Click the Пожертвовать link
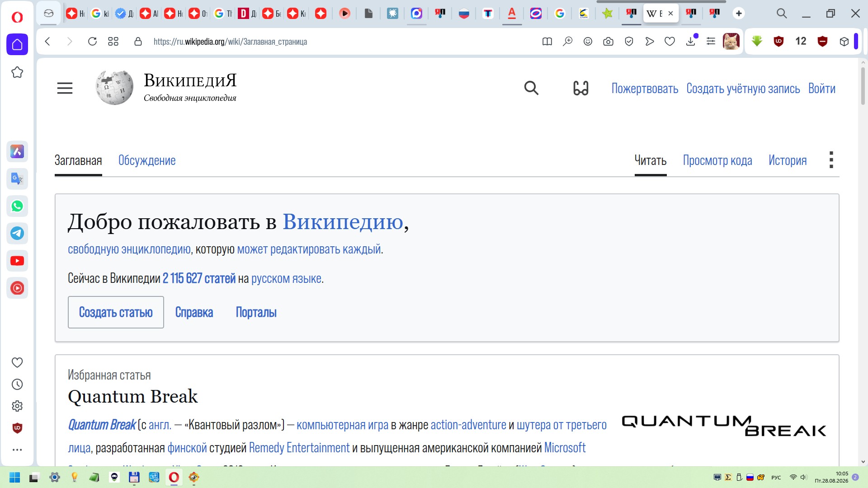 (x=645, y=89)
